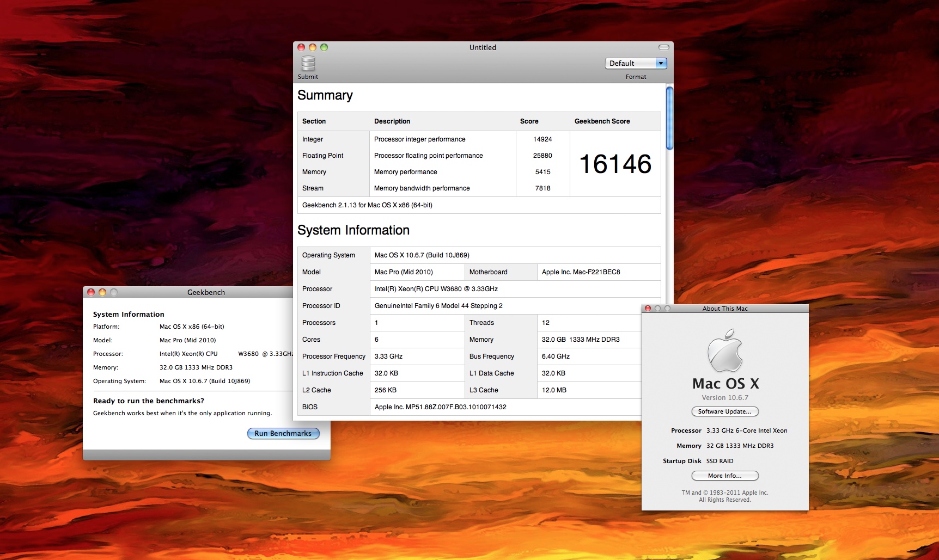The height and width of the screenshot is (560, 939).
Task: Click Stream score 7818
Action: point(543,188)
